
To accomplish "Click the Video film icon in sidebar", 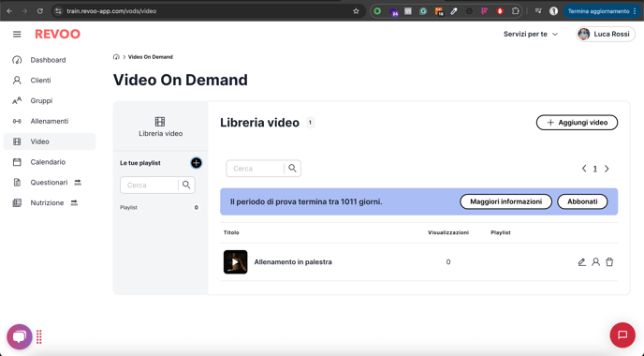I will pyautogui.click(x=17, y=141).
